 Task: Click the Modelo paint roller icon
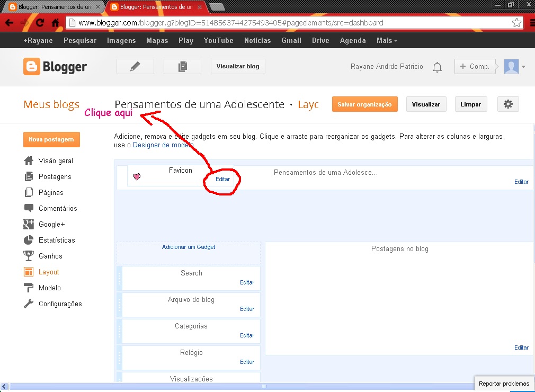[x=29, y=288]
